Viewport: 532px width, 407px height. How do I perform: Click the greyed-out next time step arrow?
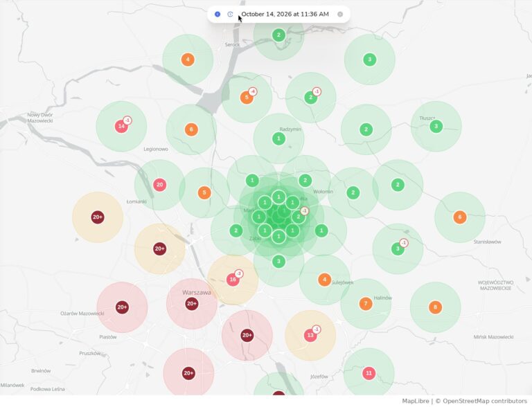coord(340,15)
